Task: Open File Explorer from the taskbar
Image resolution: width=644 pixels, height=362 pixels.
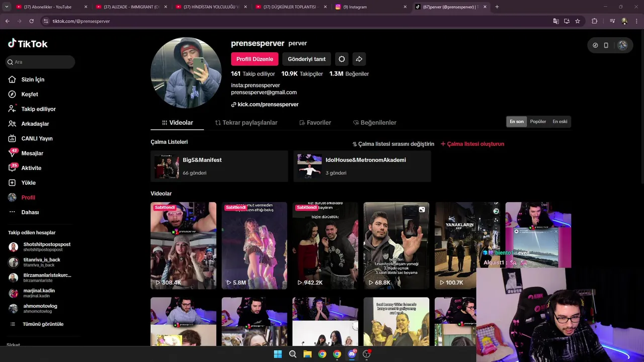Action: (307, 354)
